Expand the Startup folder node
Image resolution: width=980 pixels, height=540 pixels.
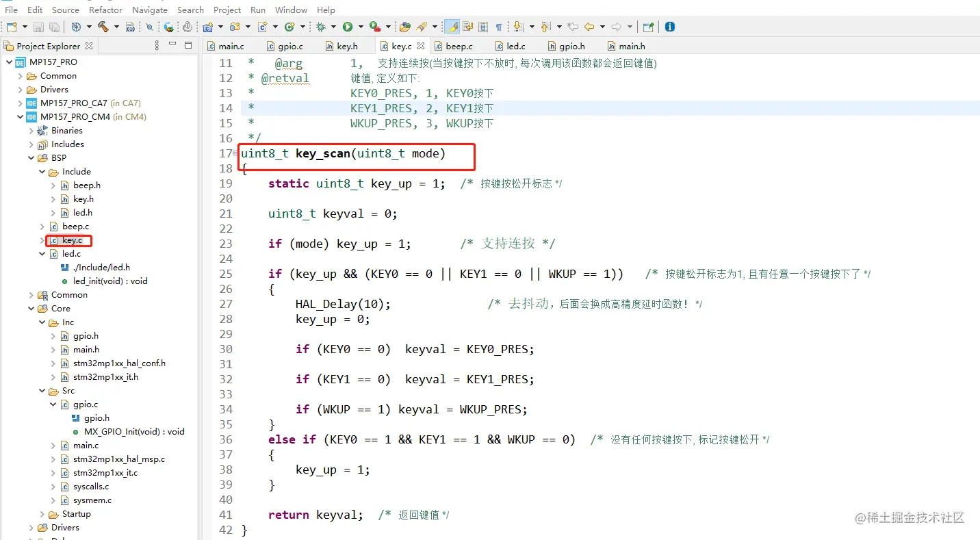click(x=42, y=514)
